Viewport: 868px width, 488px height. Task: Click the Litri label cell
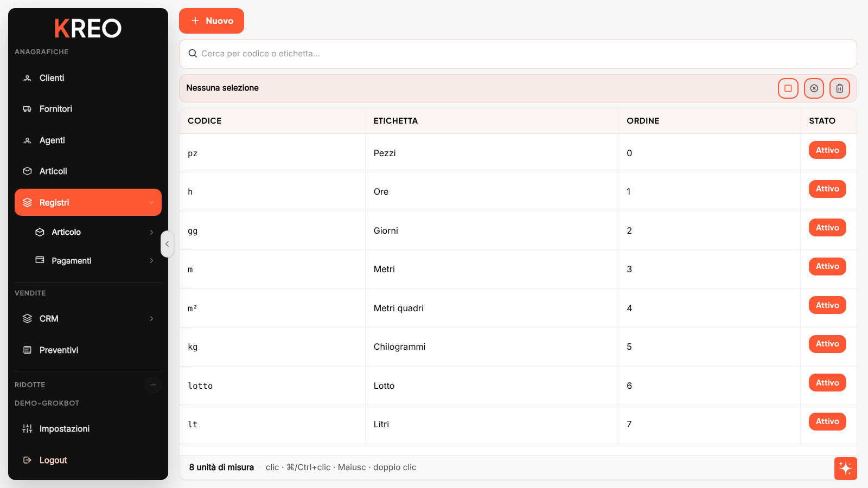tap(492, 425)
